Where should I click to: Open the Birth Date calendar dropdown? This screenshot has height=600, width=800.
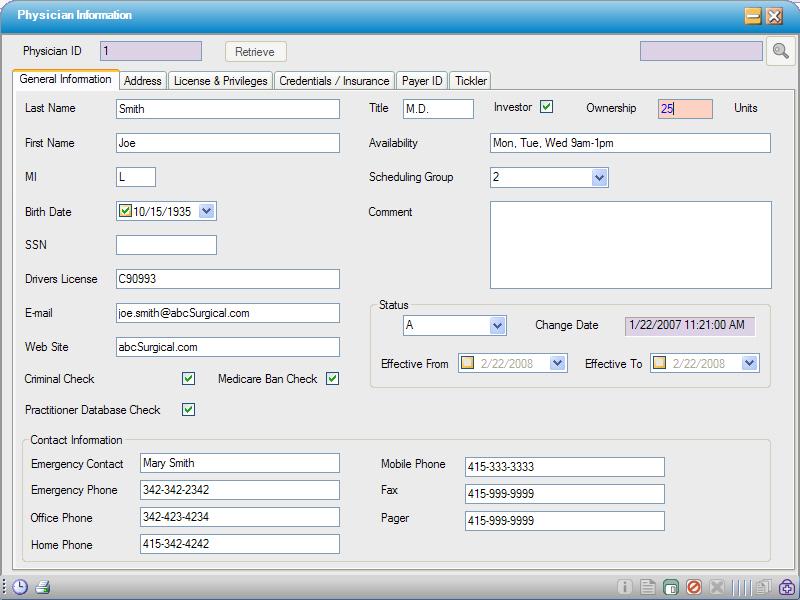click(x=205, y=211)
